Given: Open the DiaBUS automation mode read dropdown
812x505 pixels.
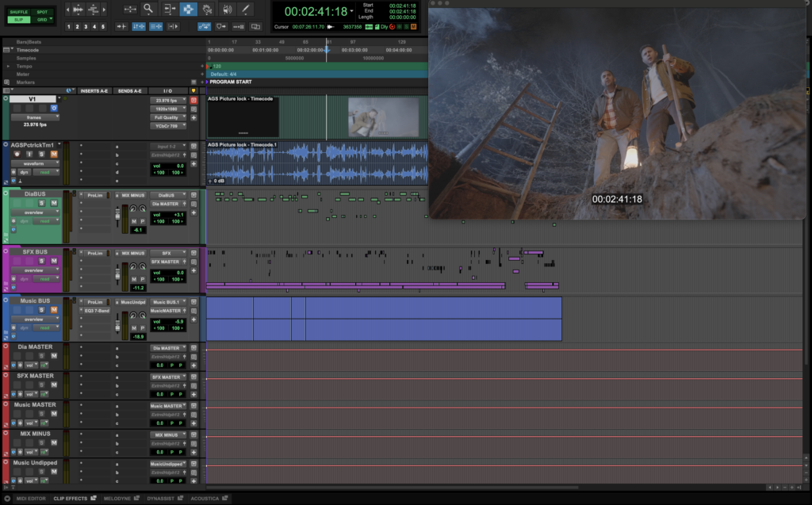Looking at the screenshot, I should 48,221.
